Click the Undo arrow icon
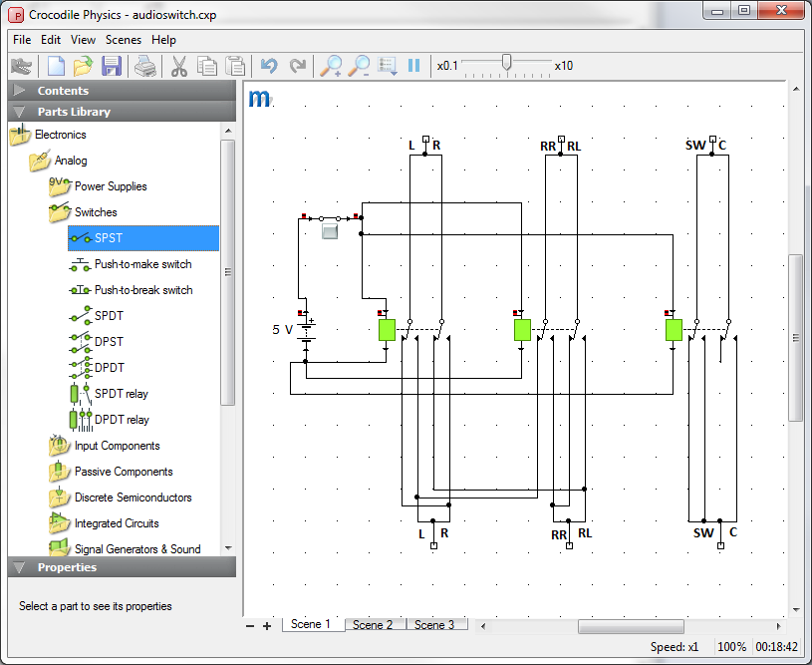812x665 pixels. pos(268,67)
